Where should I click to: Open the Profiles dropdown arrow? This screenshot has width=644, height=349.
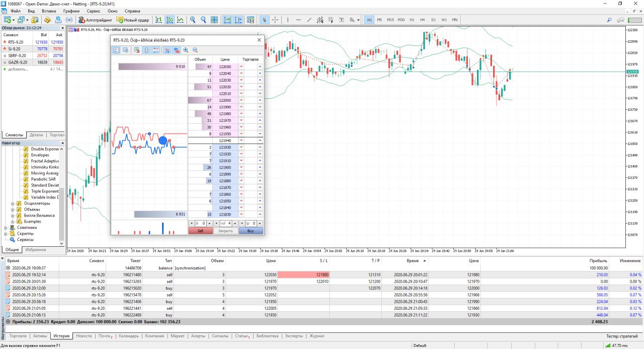(27, 20)
